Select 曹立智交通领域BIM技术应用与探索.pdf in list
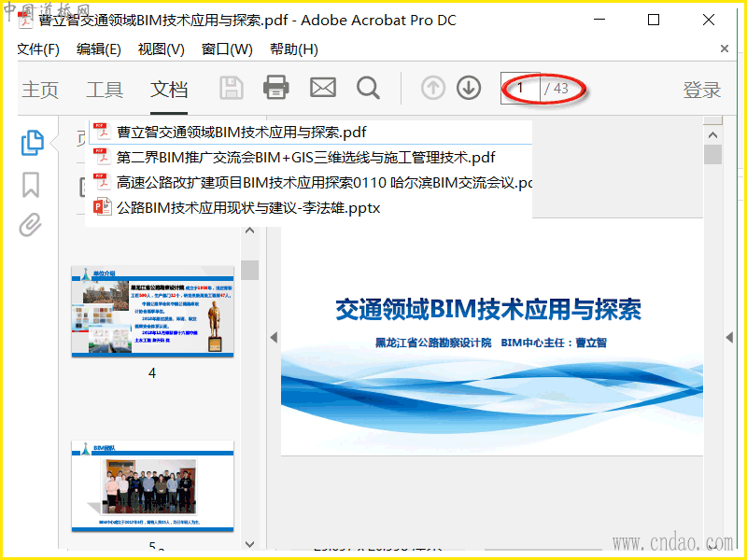The width and height of the screenshot is (747, 560). [311, 132]
